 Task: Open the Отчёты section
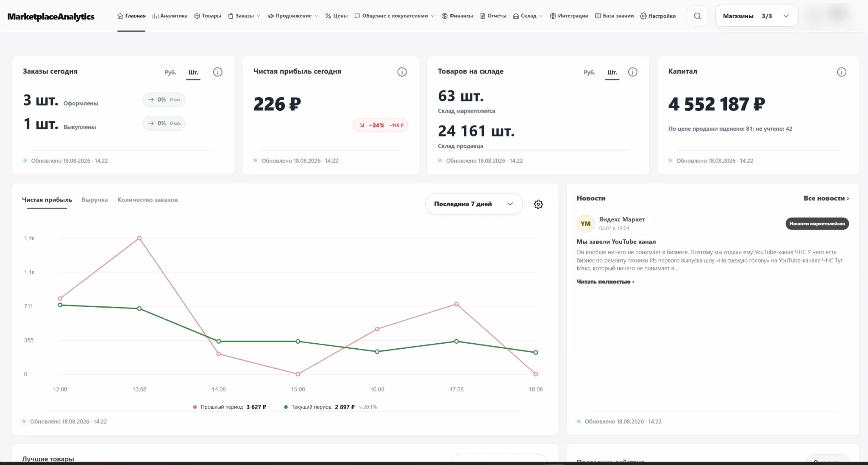pos(493,16)
